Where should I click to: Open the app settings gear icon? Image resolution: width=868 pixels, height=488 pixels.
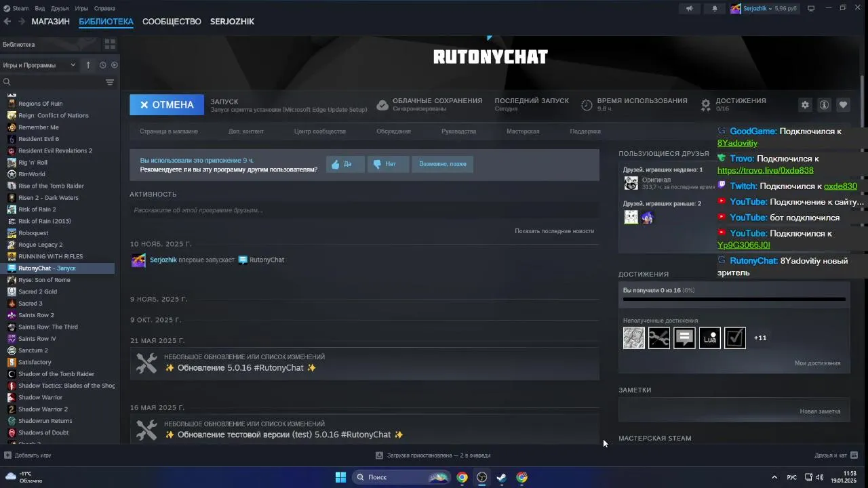coord(805,104)
